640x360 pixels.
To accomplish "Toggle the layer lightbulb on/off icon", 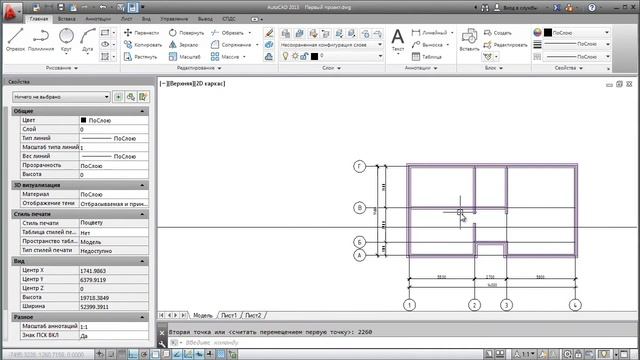I will [285, 56].
